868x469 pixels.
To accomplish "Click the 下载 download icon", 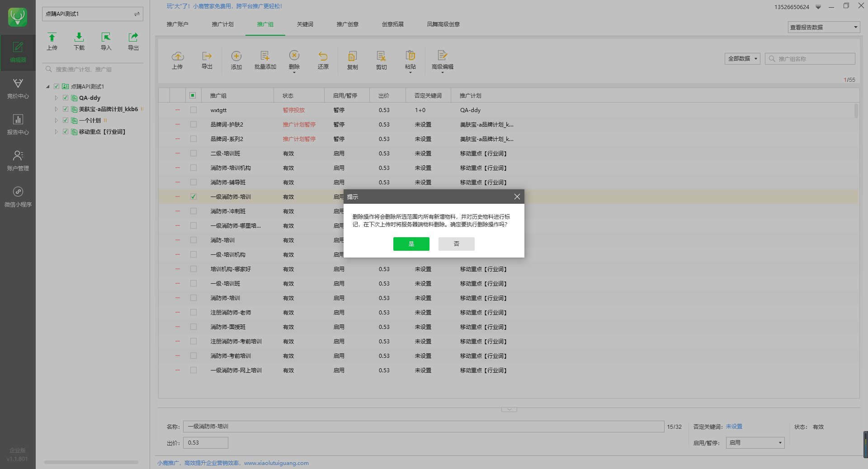I will (x=79, y=38).
